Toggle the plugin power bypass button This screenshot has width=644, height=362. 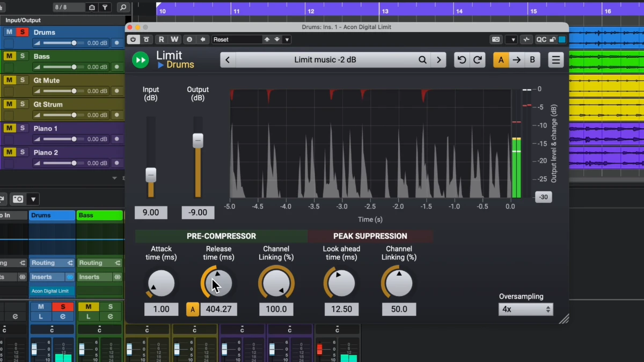pos(133,40)
